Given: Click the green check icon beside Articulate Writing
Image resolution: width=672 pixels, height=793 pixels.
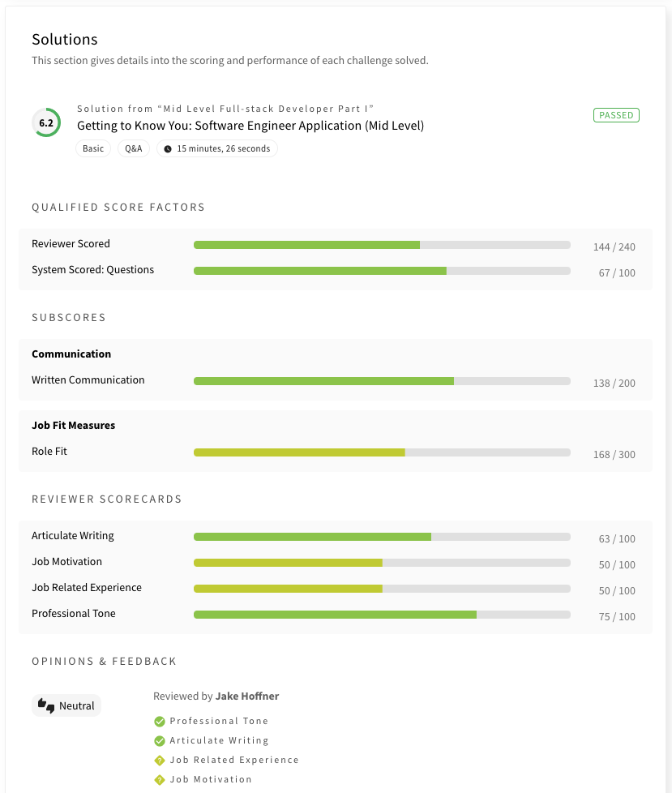Looking at the screenshot, I should tap(159, 740).
